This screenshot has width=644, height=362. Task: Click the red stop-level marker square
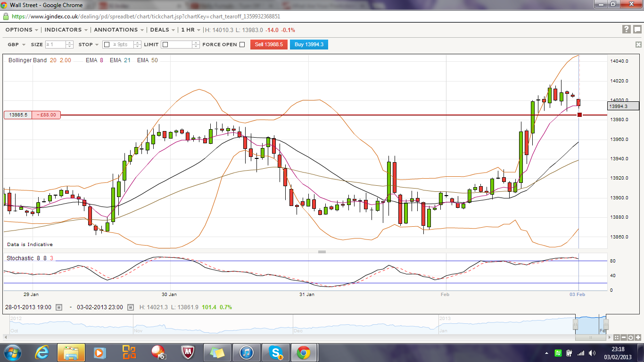click(x=579, y=115)
